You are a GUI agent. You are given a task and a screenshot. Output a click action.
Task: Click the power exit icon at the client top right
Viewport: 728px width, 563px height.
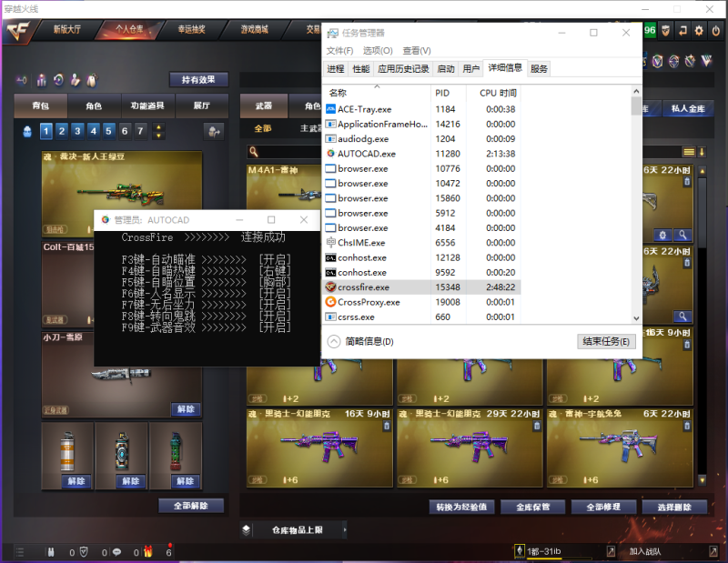tap(715, 32)
